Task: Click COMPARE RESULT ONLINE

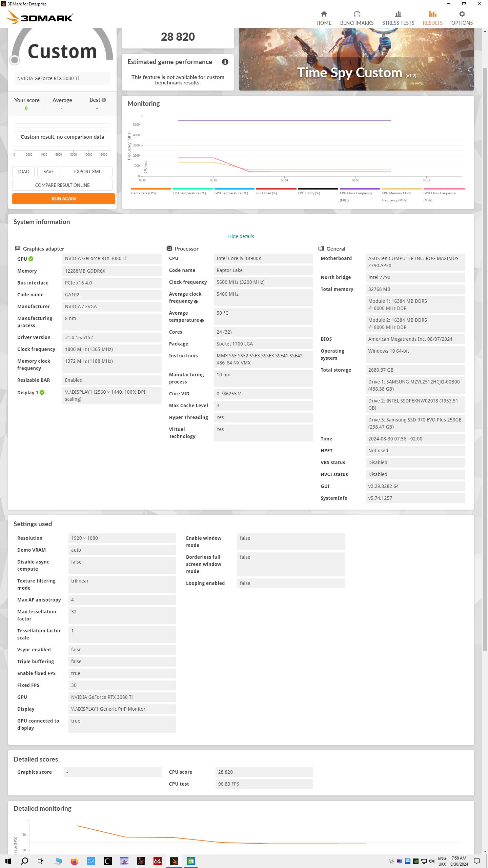Action: pyautogui.click(x=62, y=185)
